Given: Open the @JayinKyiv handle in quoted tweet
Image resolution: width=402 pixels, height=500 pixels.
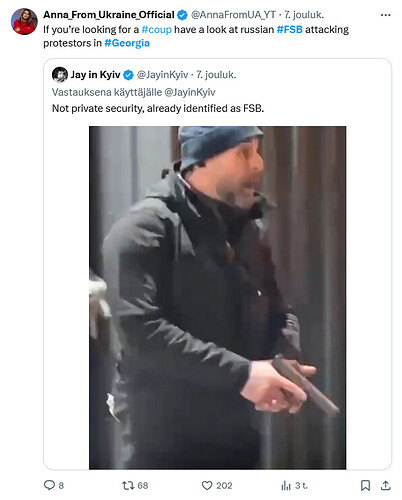Looking at the screenshot, I should (162, 75).
